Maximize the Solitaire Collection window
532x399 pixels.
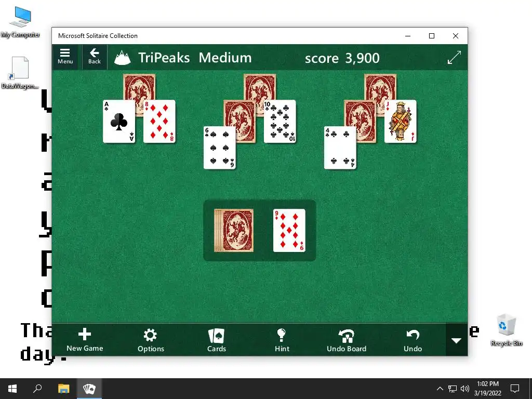[x=432, y=36]
